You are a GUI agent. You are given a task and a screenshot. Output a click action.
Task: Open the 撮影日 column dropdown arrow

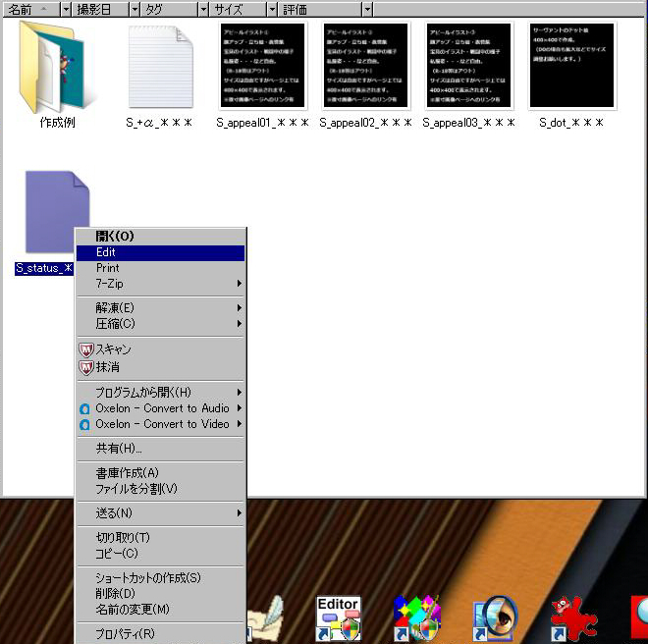(134, 9)
